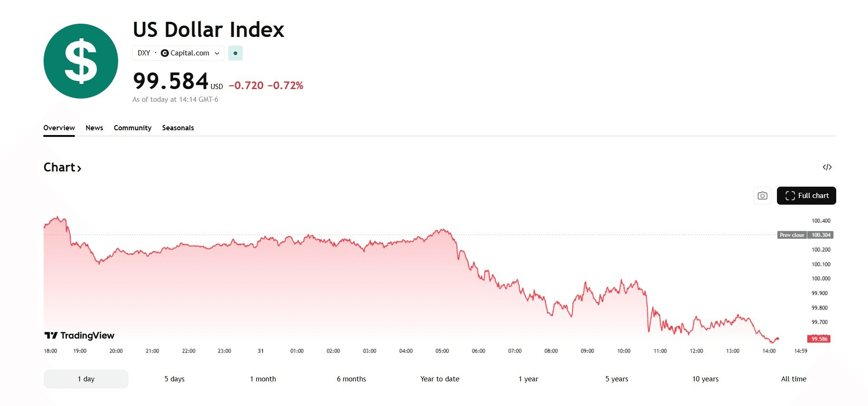Switch the chart to 5 days
The height and width of the screenshot is (406, 868).
click(x=175, y=379)
